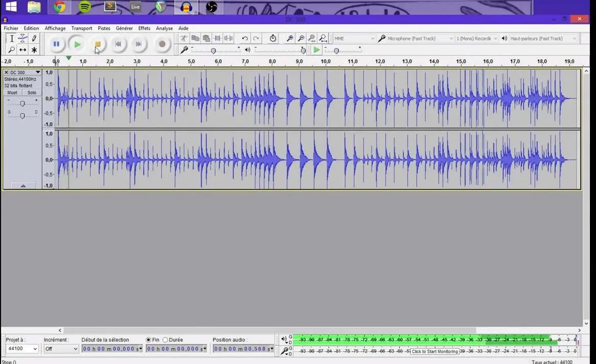Select the Durée radio button
The height and width of the screenshot is (364, 596).
pos(165,340)
